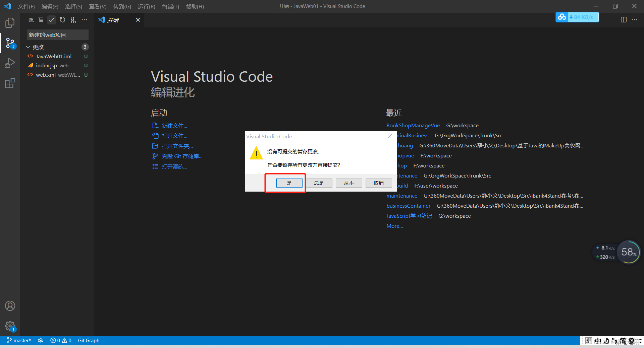
Task: Click the changes count badge 3
Action: click(85, 47)
